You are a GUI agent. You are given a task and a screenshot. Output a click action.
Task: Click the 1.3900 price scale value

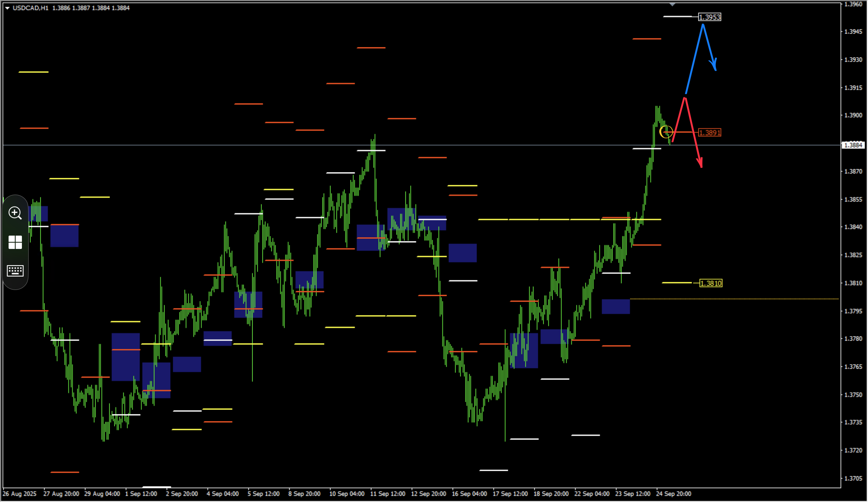point(853,115)
